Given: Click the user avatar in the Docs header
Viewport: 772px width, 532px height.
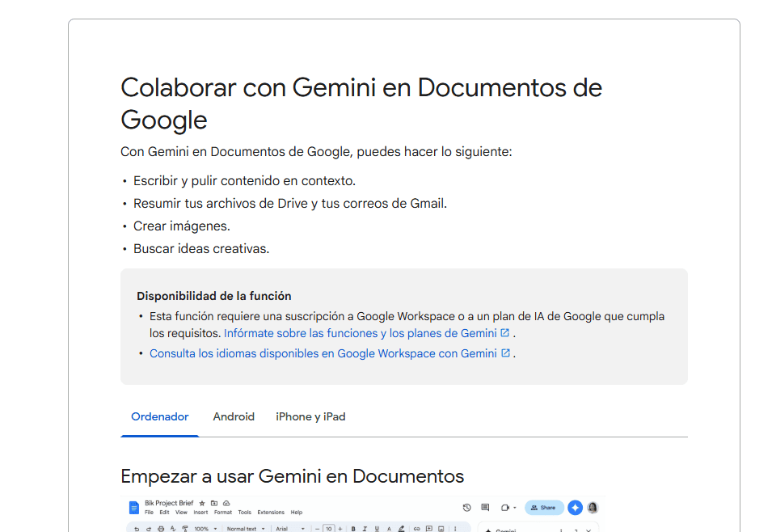Looking at the screenshot, I should pos(593,508).
